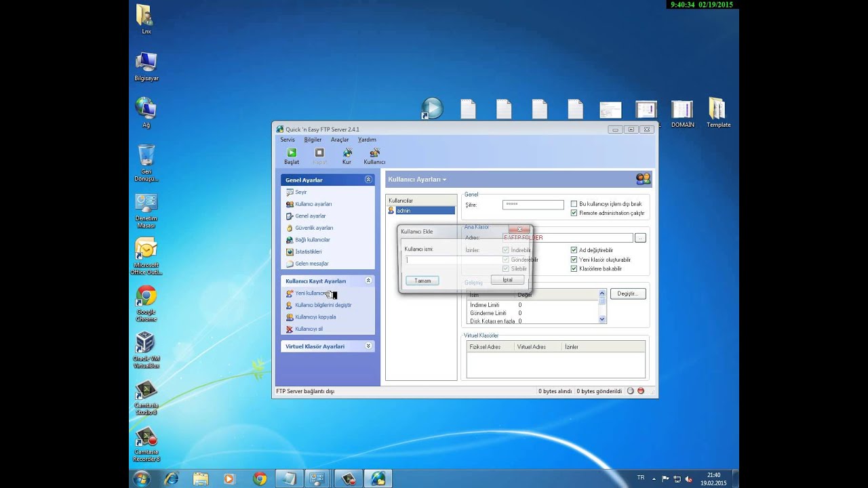Open the Template desktop folder

coord(718,113)
